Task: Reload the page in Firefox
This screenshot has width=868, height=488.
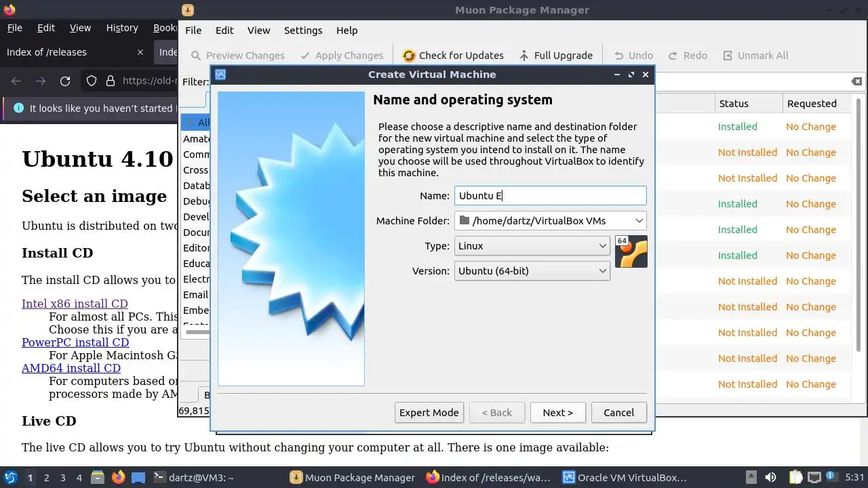Action: click(x=65, y=81)
